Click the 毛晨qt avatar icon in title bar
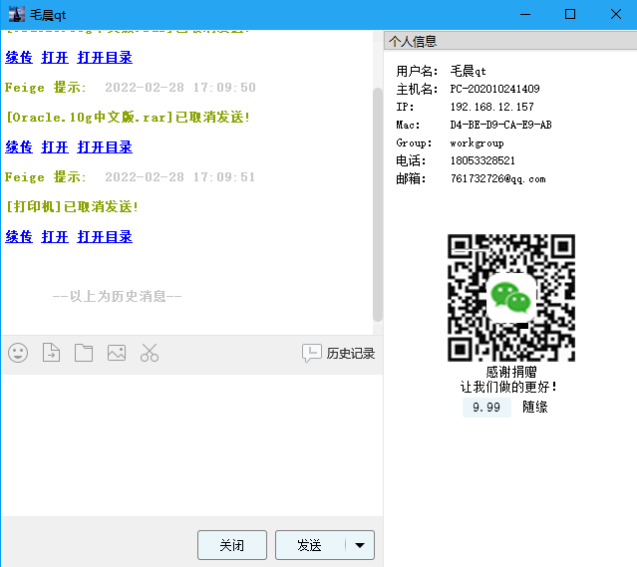This screenshot has height=567, width=637. (17, 14)
